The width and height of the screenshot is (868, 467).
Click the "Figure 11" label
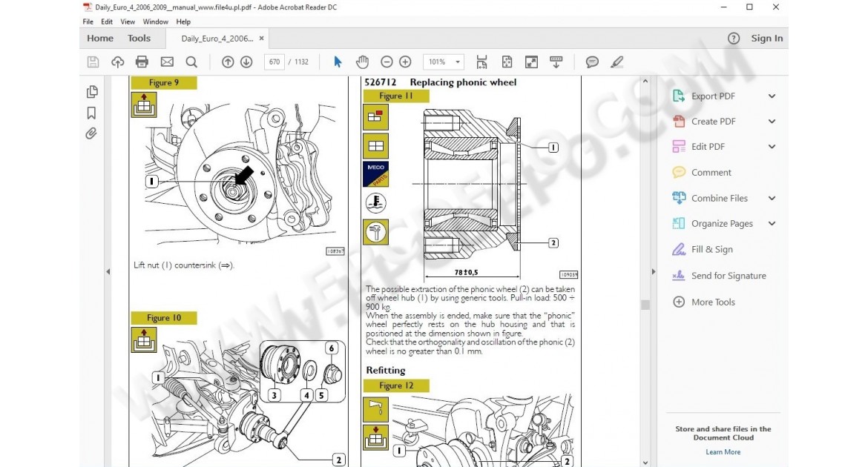click(396, 96)
